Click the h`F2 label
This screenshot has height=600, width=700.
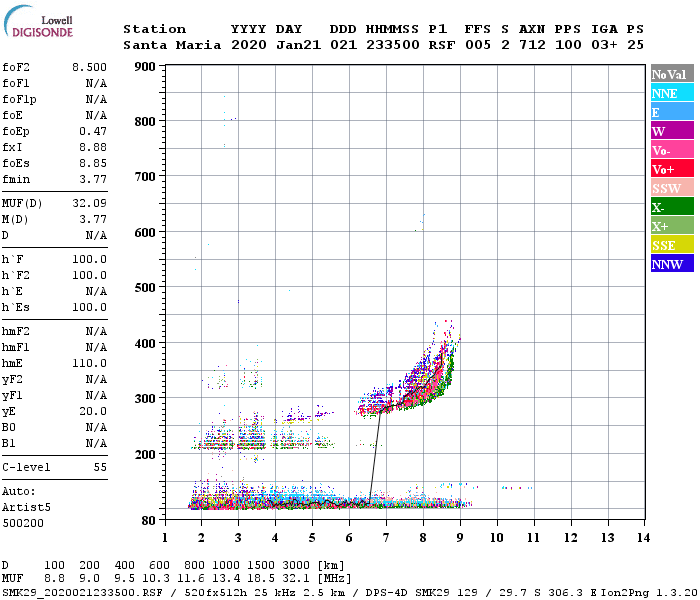click(x=16, y=275)
